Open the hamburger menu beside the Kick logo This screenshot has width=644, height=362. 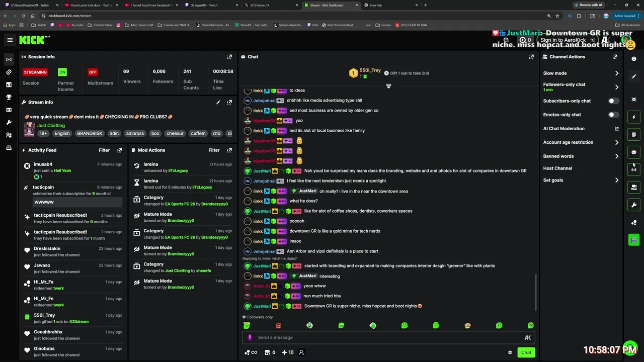point(10,40)
